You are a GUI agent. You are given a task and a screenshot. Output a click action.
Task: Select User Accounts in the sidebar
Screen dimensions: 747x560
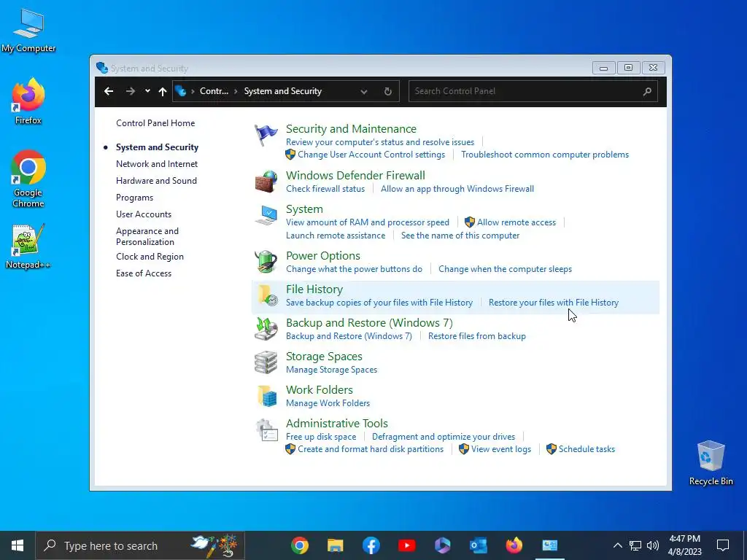[x=144, y=214]
